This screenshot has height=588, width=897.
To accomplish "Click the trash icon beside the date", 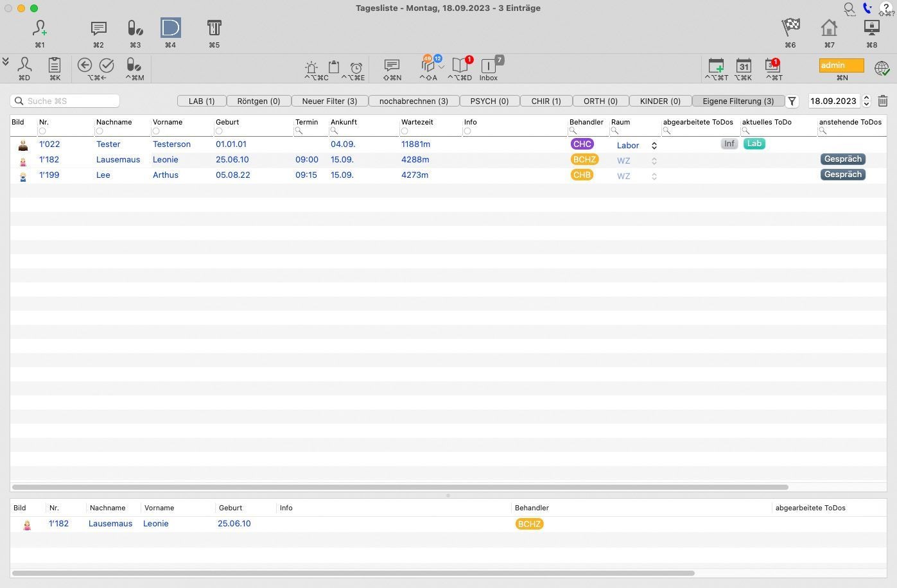I will pyautogui.click(x=883, y=101).
